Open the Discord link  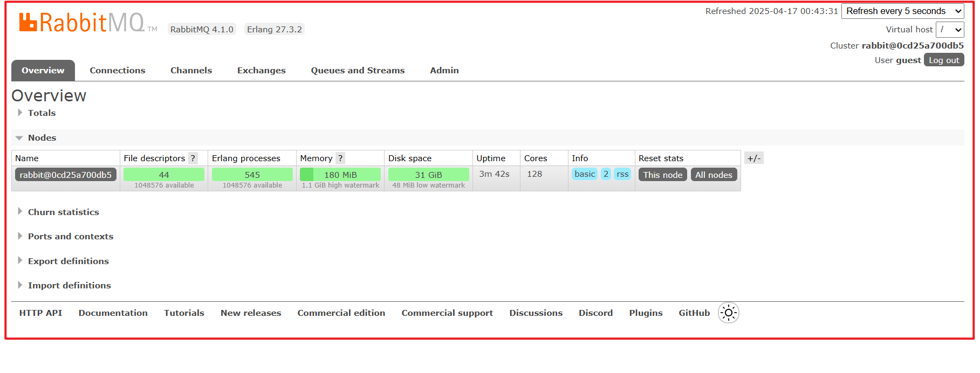[x=595, y=313]
